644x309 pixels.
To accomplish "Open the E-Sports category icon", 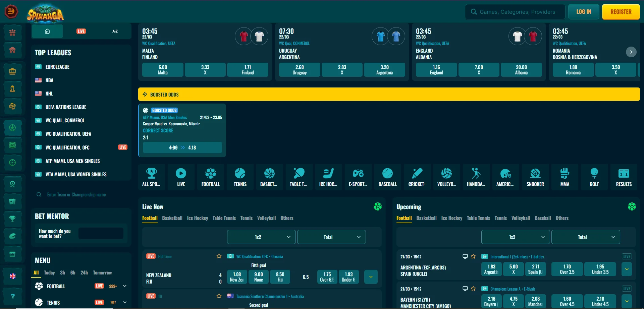I will pos(358,177).
